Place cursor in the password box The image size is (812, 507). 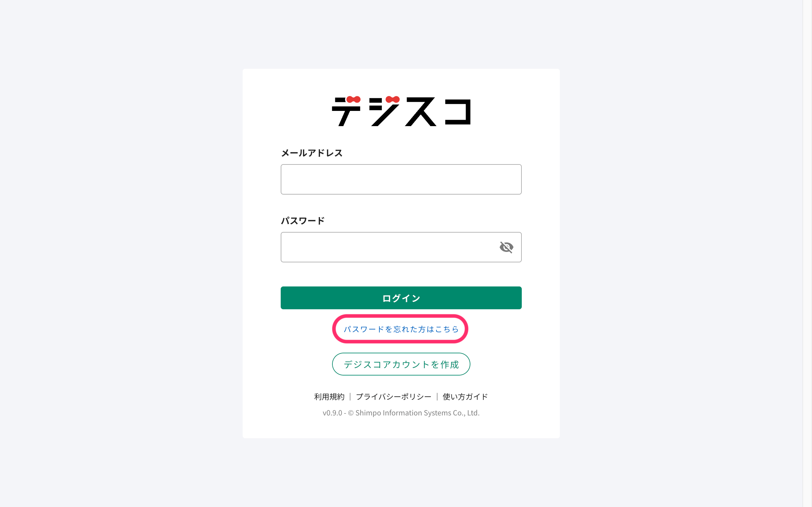click(x=386, y=247)
